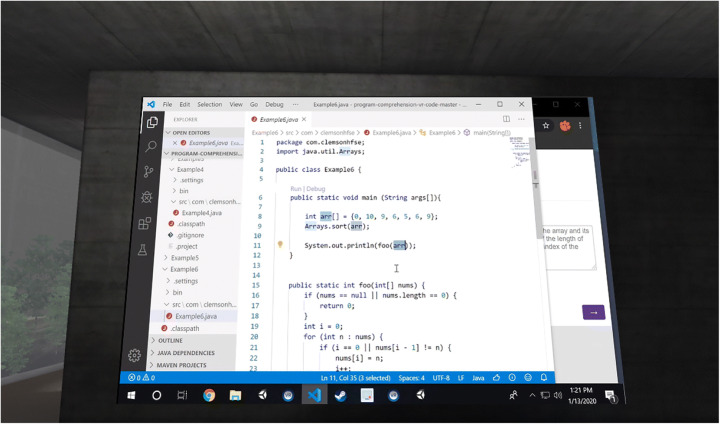The image size is (720, 424).
Task: Open Steam from the taskbar
Action: [x=340, y=395]
